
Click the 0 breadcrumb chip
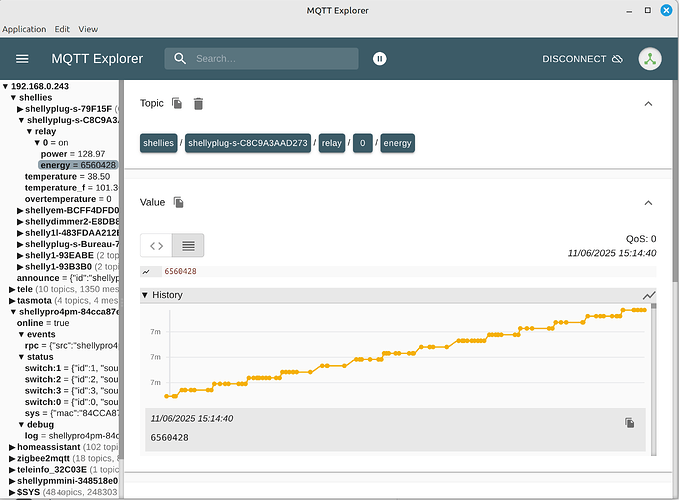(x=362, y=143)
